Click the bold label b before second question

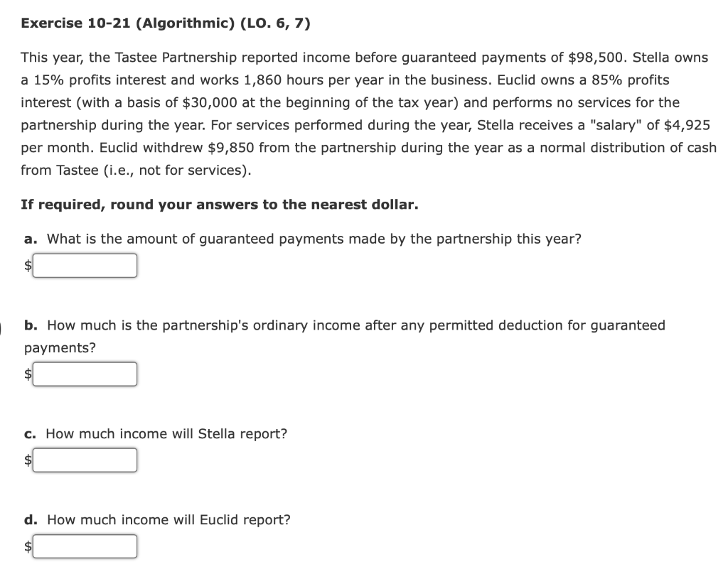pyautogui.click(x=30, y=325)
